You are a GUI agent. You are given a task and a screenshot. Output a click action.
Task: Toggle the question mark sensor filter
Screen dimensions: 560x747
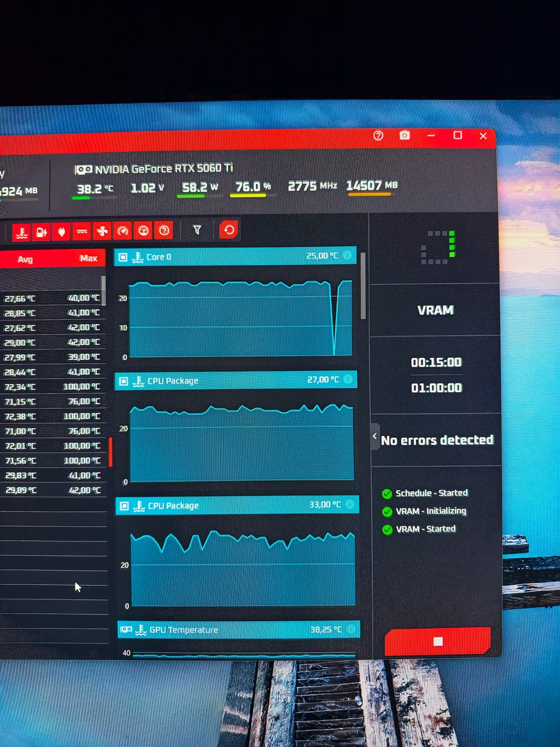[164, 231]
